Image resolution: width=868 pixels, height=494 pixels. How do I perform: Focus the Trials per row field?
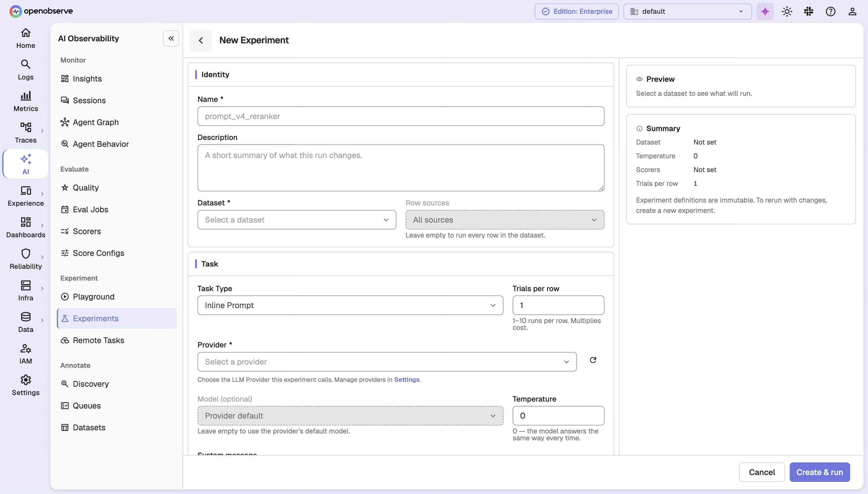click(x=558, y=305)
